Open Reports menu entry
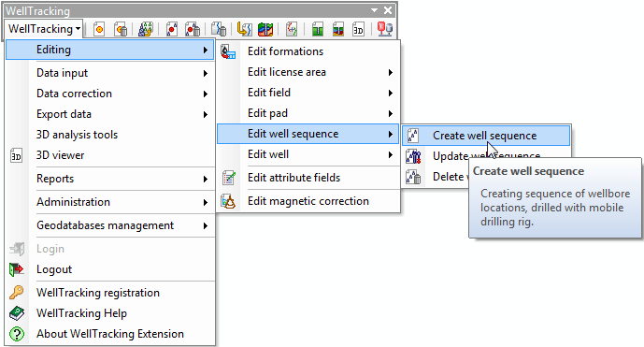 [x=110, y=179]
